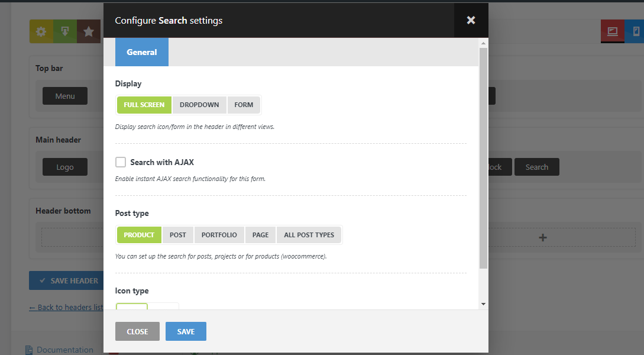This screenshot has width=644, height=355.
Task: Set post type to Portfolio
Action: tap(219, 235)
